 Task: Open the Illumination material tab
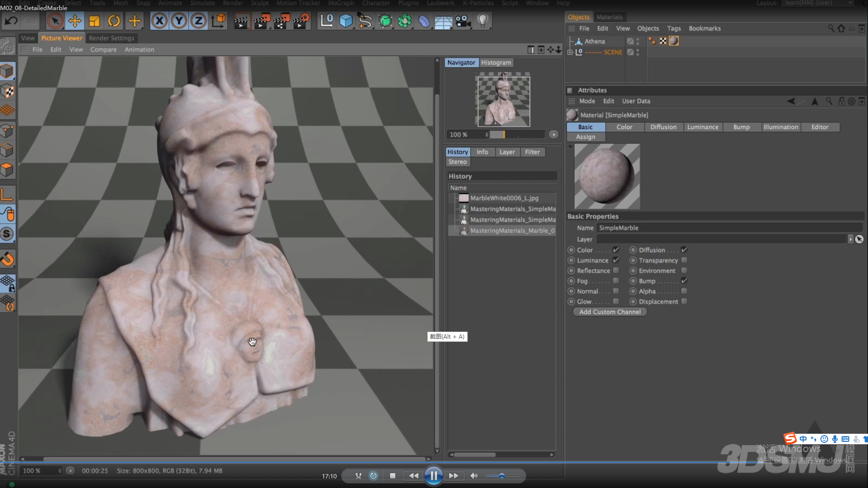781,127
